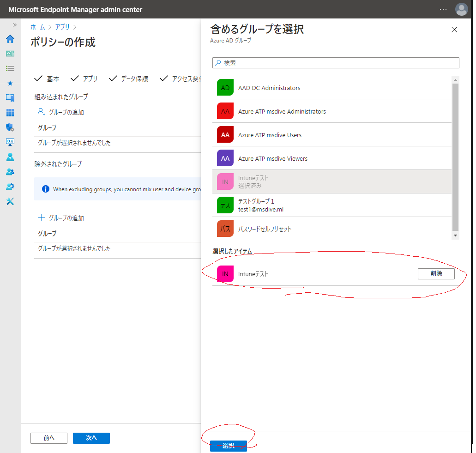The image size is (476, 453).
Task: Click the Favorites star icon
Action: pyautogui.click(x=10, y=83)
